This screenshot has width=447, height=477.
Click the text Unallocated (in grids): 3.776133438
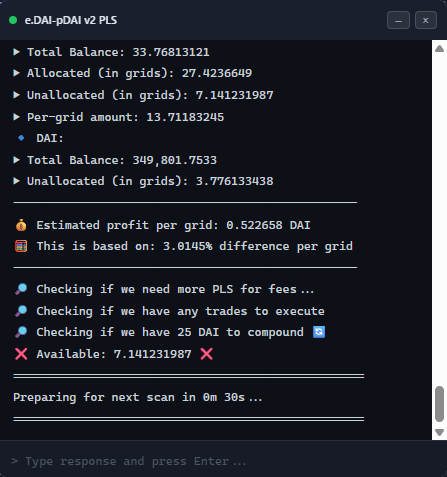pyautogui.click(x=150, y=181)
